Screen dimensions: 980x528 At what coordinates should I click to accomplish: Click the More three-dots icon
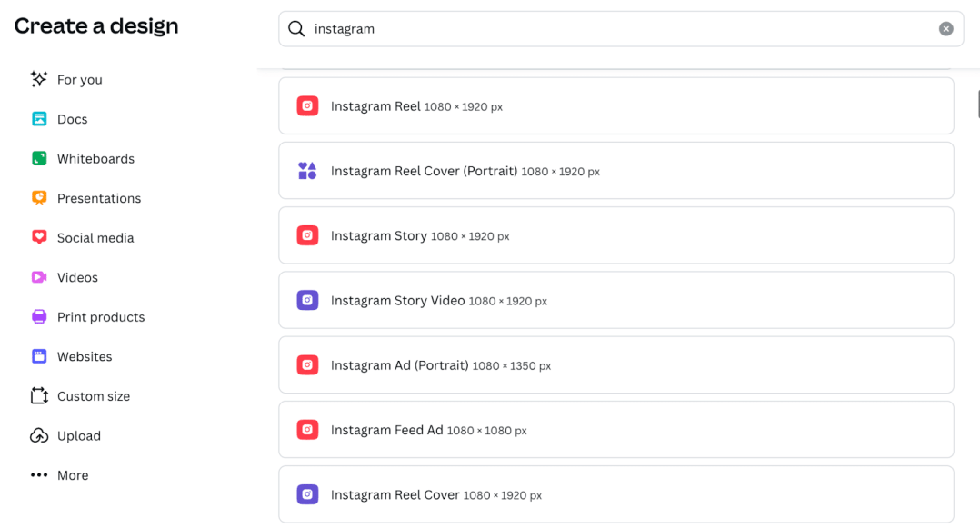coord(39,475)
